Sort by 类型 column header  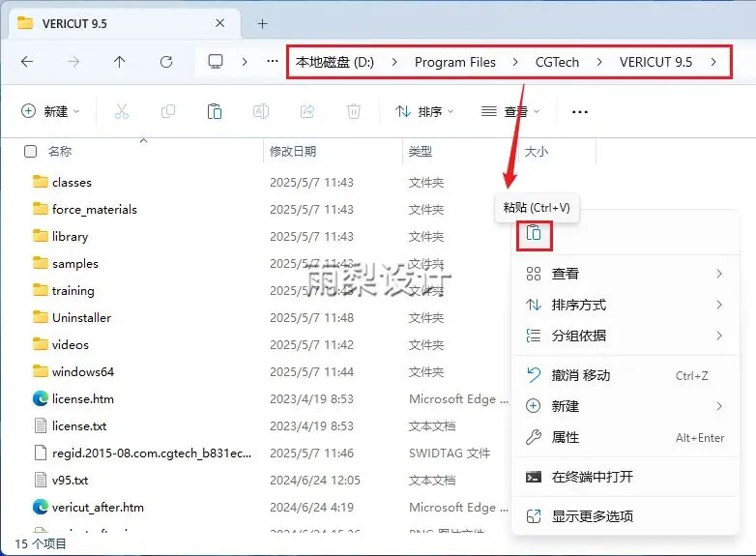point(420,152)
